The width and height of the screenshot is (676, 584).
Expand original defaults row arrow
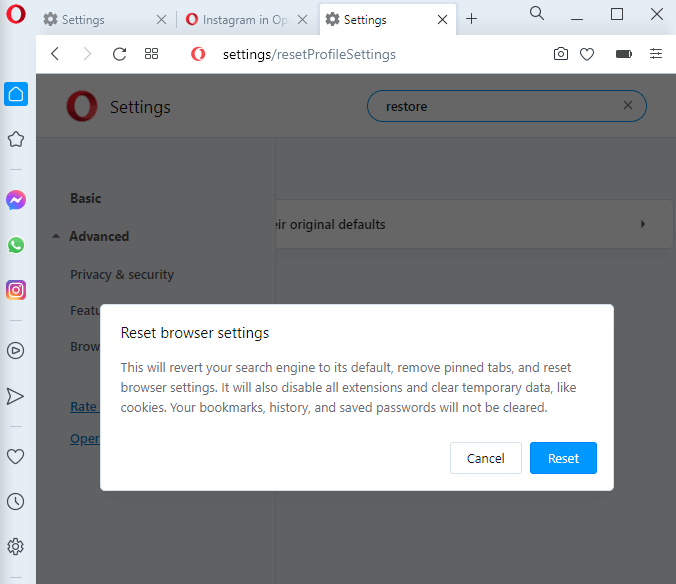643,224
